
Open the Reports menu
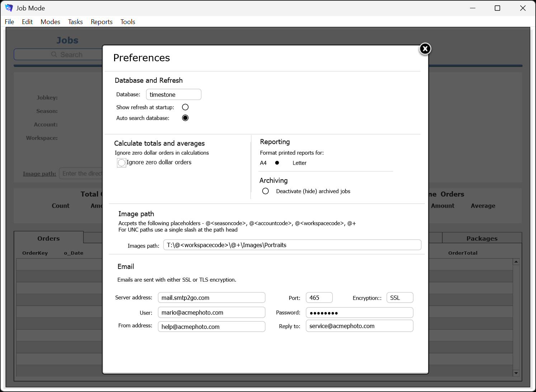(x=102, y=22)
